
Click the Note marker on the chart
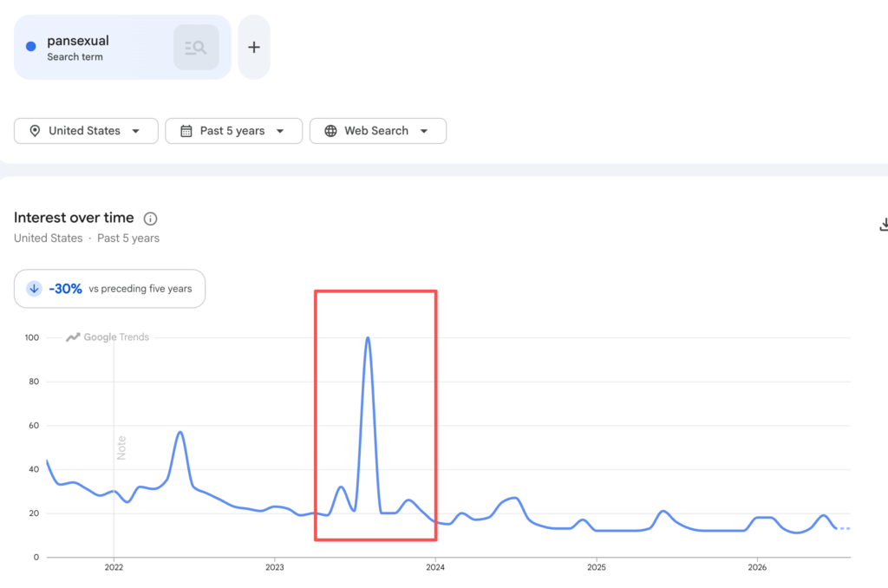[121, 448]
